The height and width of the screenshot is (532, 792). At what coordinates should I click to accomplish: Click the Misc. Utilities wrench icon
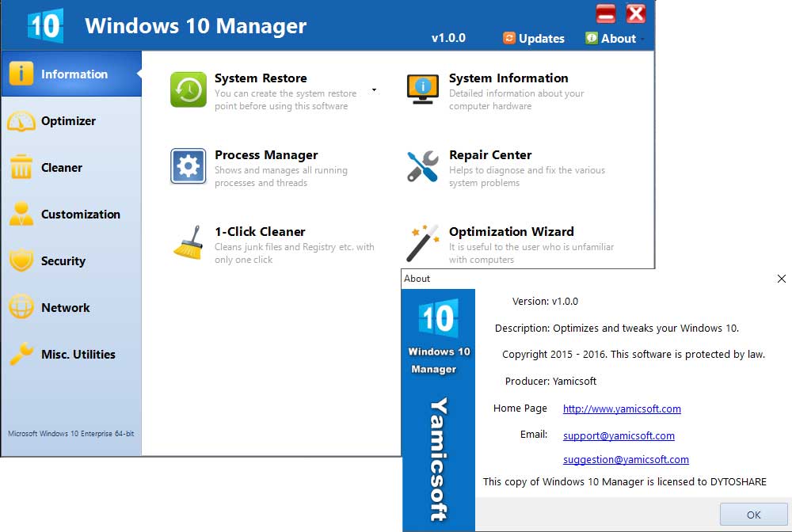(x=21, y=353)
